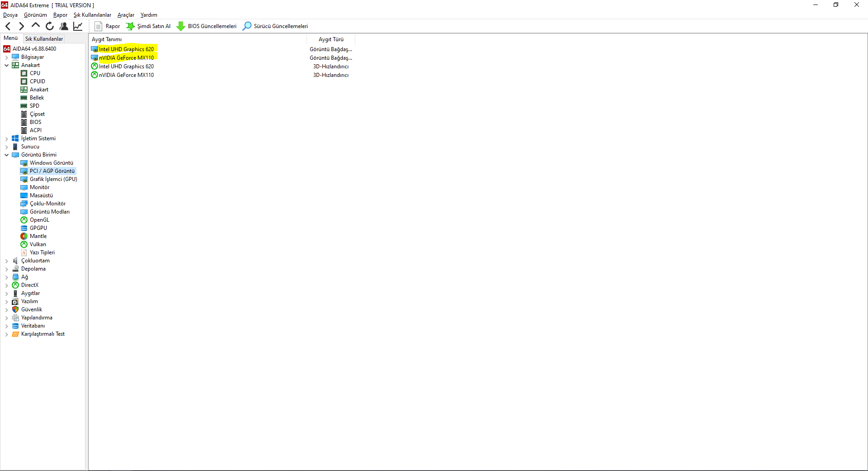Select the Bellek memory tree item
This screenshot has width=868, height=471.
click(x=33, y=98)
